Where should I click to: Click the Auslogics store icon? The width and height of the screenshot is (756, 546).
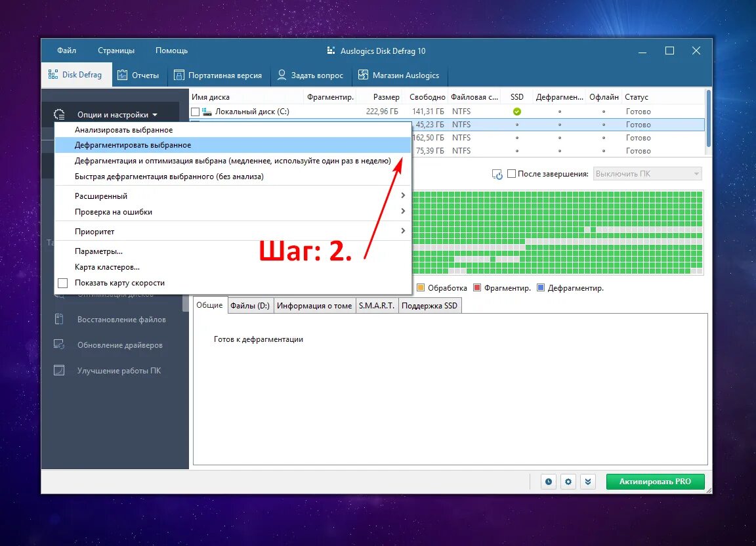pos(363,75)
